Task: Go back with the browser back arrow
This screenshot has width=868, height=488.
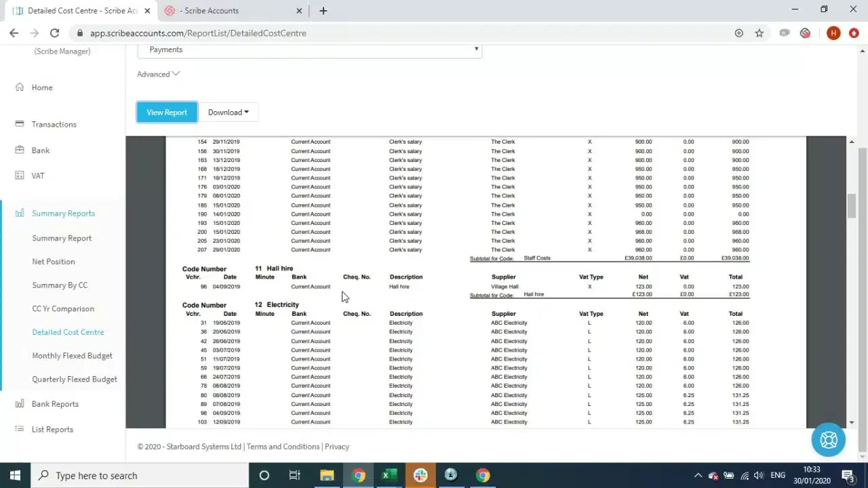Action: [x=14, y=33]
